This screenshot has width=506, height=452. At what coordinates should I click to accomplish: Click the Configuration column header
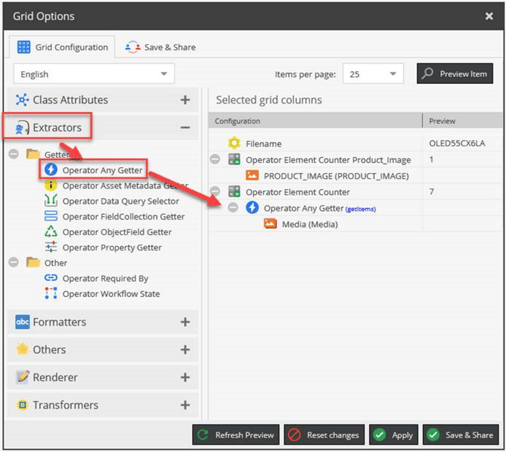coord(315,121)
